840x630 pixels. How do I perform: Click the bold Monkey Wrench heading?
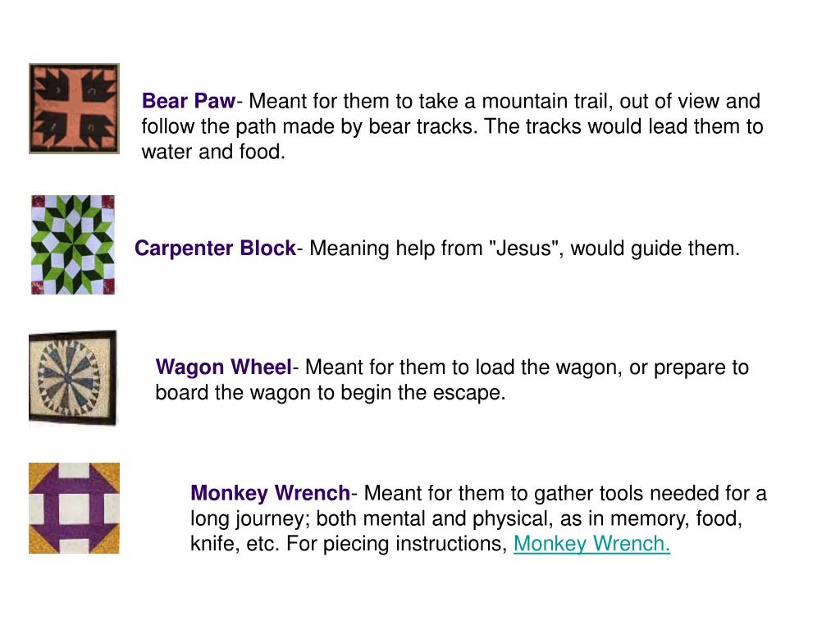click(x=270, y=493)
